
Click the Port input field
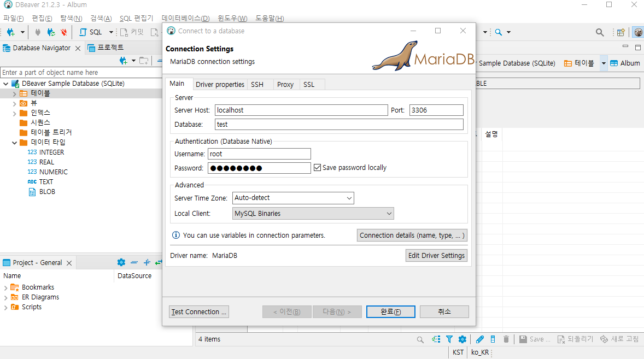[436, 110]
